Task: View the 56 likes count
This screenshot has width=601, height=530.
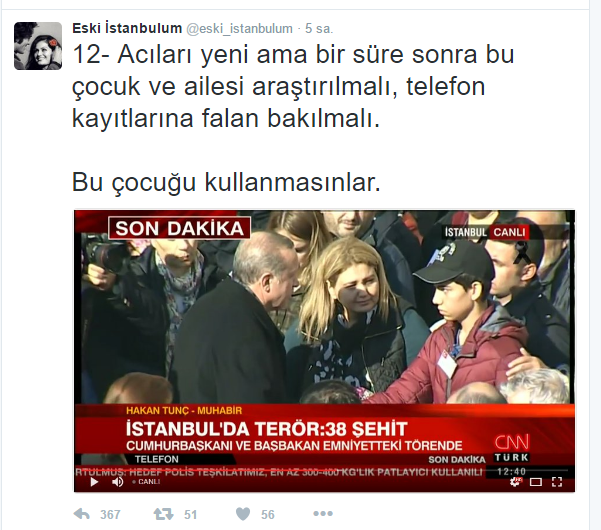Action: tap(268, 514)
